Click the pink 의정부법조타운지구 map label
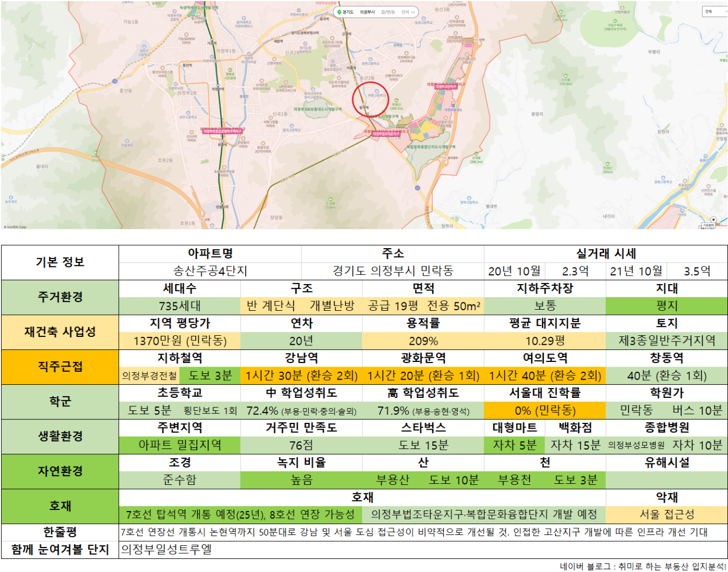 point(386,134)
